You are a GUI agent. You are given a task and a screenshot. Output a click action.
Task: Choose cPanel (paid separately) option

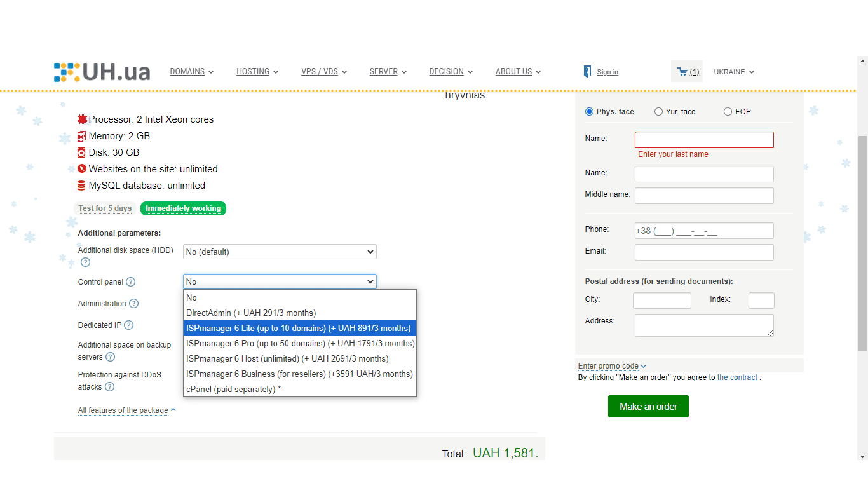300,389
